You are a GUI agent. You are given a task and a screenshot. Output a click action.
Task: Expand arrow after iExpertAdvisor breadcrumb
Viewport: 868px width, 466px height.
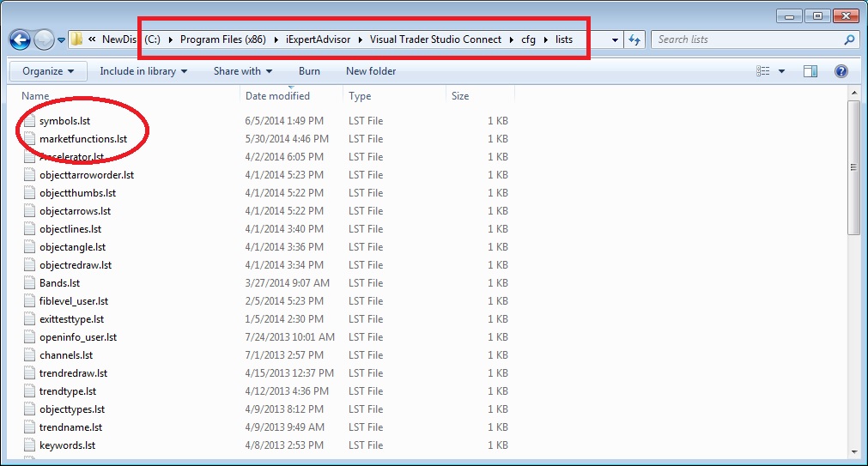(361, 39)
